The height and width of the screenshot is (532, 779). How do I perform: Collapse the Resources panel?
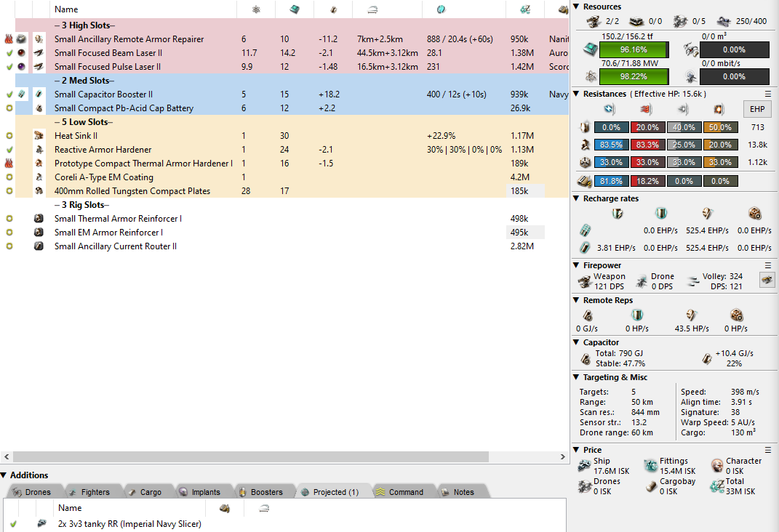577,7
